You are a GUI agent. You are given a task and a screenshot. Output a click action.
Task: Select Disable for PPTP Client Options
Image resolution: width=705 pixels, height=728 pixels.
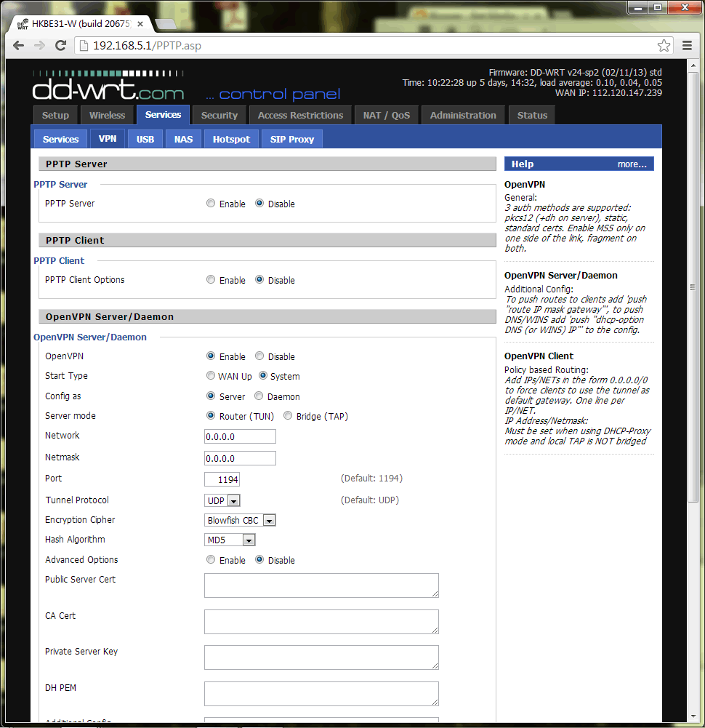pos(259,279)
